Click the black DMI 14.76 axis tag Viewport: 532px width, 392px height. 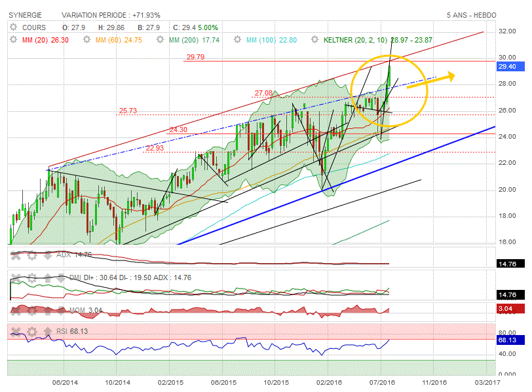pyautogui.click(x=510, y=294)
